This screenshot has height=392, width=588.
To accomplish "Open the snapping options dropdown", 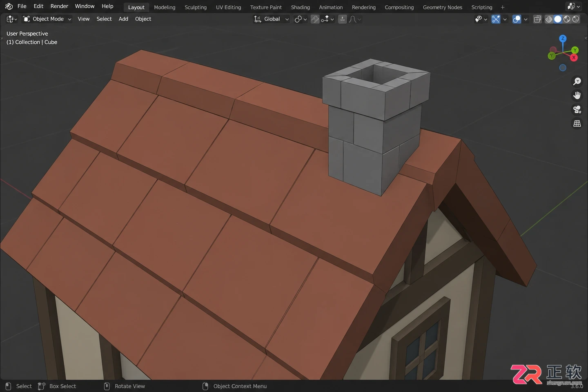I will pyautogui.click(x=327, y=19).
